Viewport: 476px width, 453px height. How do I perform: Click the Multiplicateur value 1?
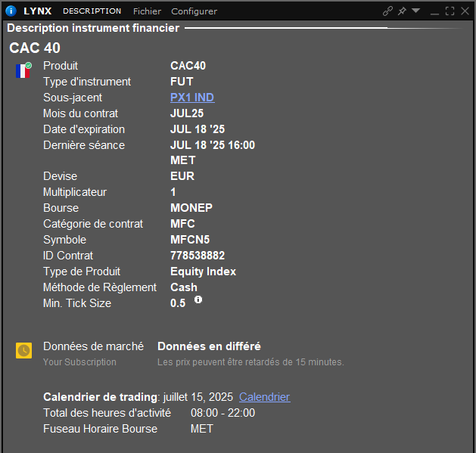[x=173, y=192]
